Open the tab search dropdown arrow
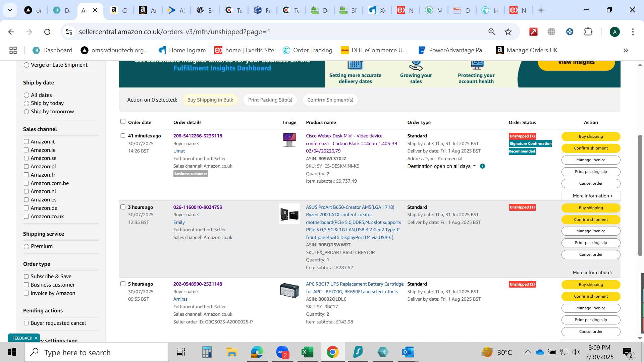The width and height of the screenshot is (644, 362). (10, 10)
